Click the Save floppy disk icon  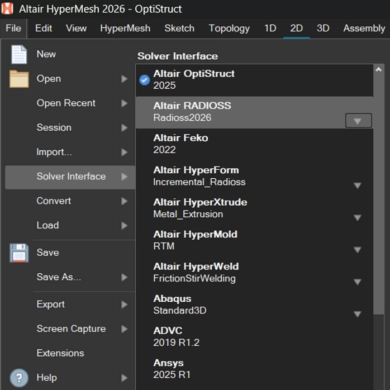(19, 253)
